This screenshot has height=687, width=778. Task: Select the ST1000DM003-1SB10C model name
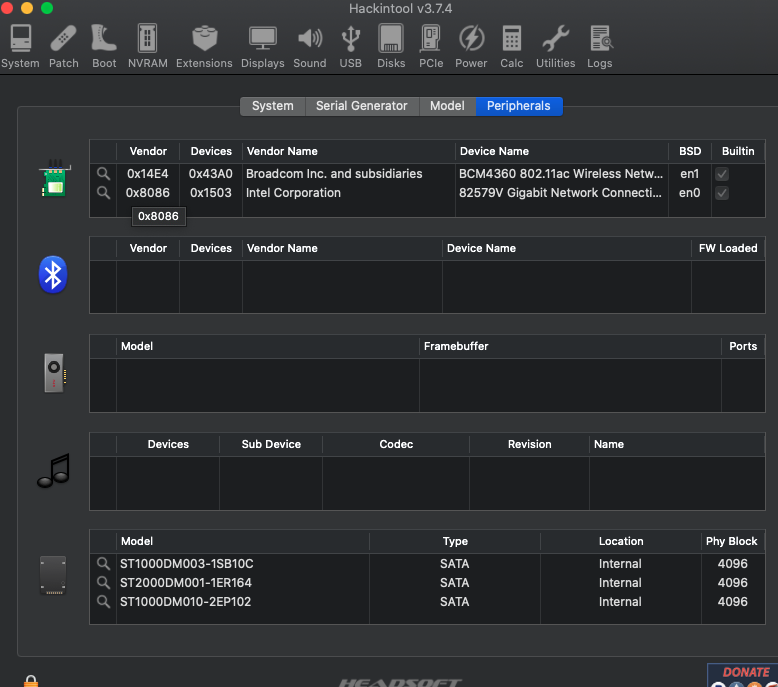tap(187, 563)
